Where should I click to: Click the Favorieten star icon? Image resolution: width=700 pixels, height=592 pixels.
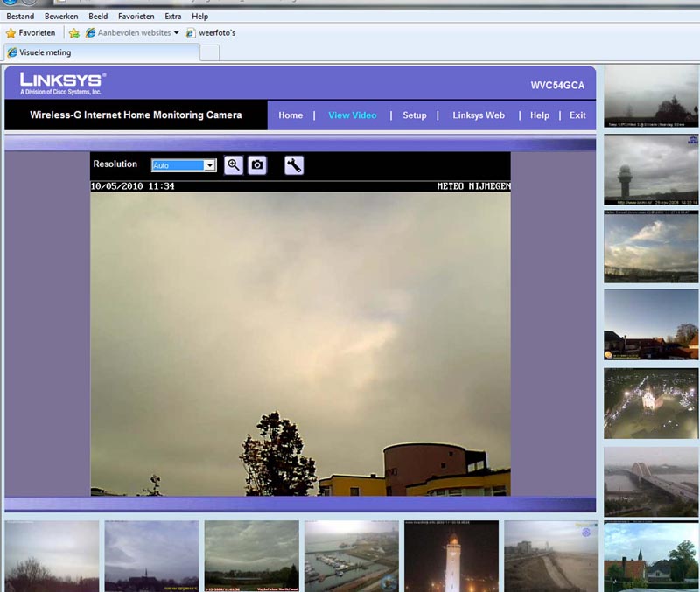pos(11,33)
